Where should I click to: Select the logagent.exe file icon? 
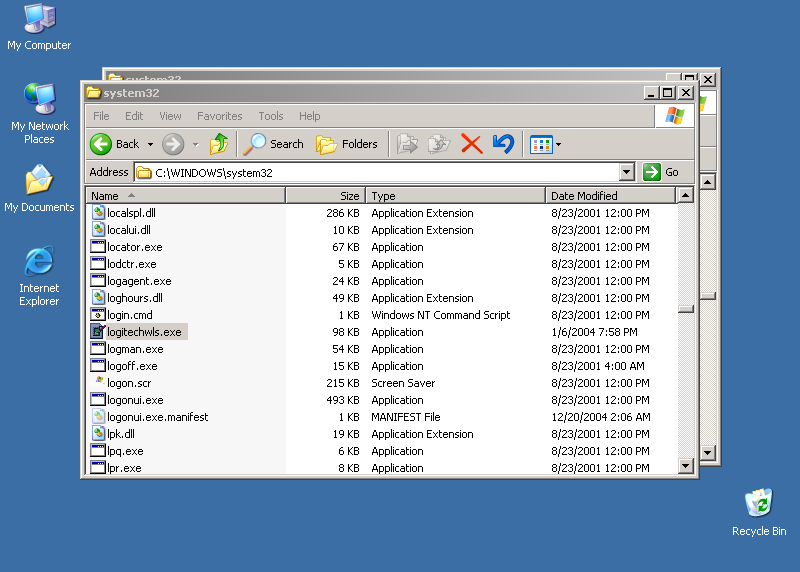(x=98, y=280)
